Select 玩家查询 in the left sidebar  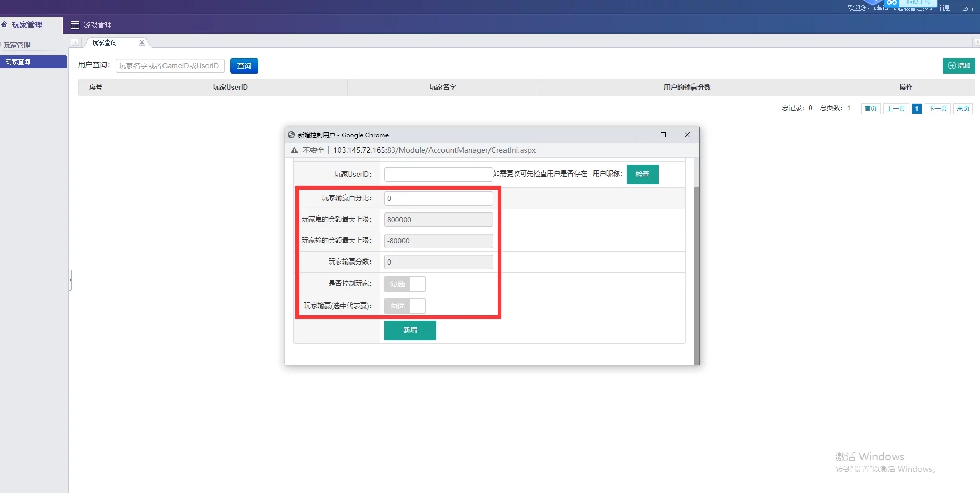point(33,62)
